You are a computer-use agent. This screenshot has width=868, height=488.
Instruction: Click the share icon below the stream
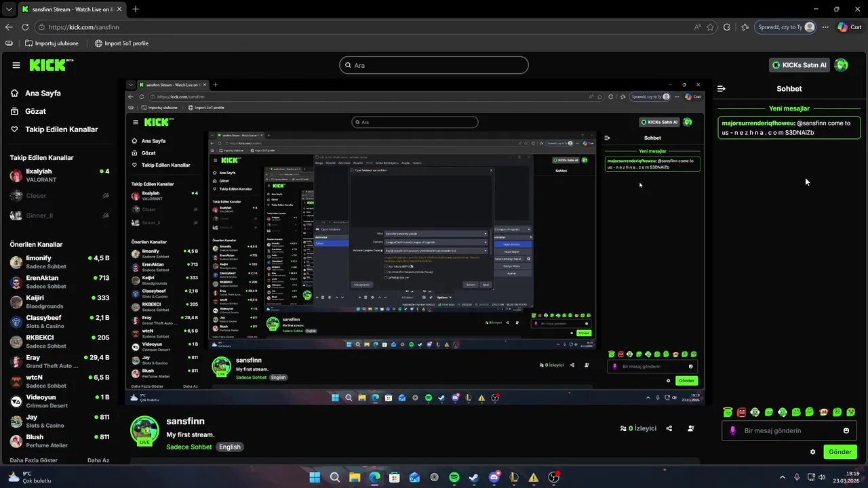point(669,428)
